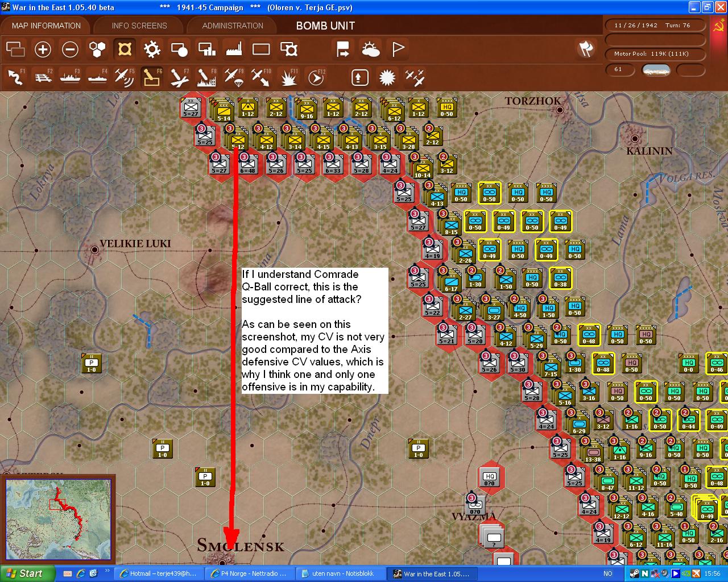Viewport: 728px width, 582px height.
Task: Click the NO language indicator in taskbar
Action: click(x=608, y=573)
